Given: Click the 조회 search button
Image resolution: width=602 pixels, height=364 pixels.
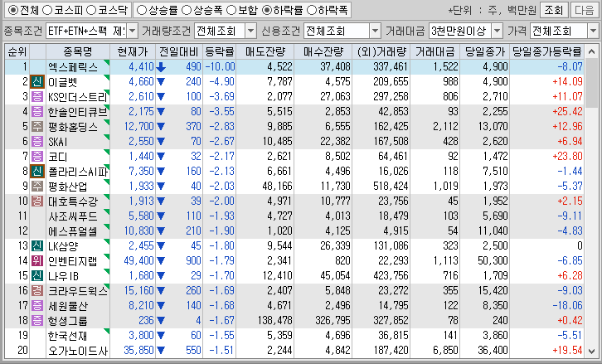Looking at the screenshot, I should click(553, 11).
